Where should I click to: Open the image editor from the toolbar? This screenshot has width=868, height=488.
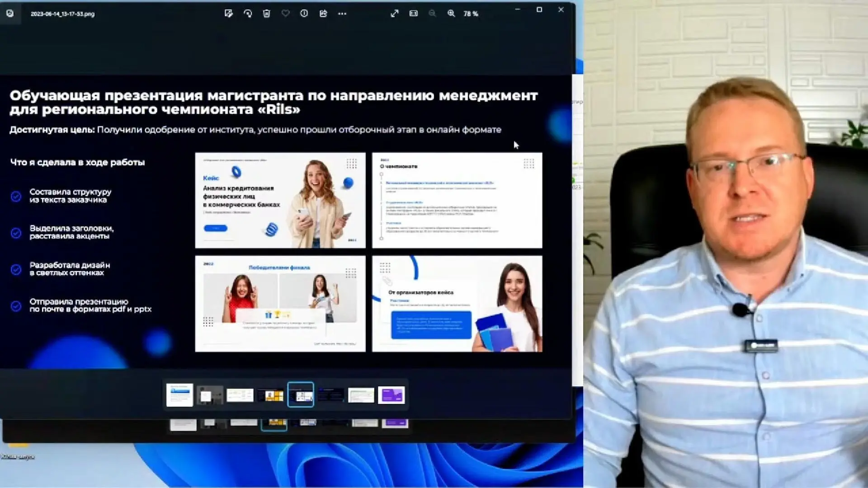click(x=229, y=14)
